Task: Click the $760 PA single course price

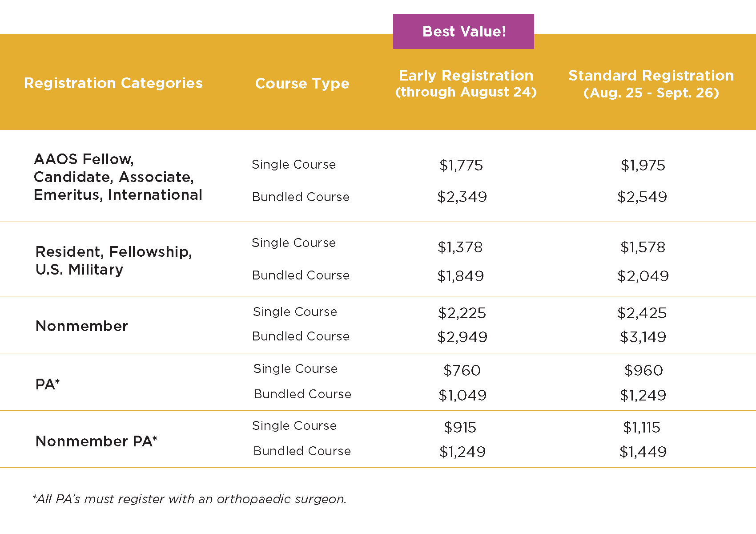Action: 462,371
